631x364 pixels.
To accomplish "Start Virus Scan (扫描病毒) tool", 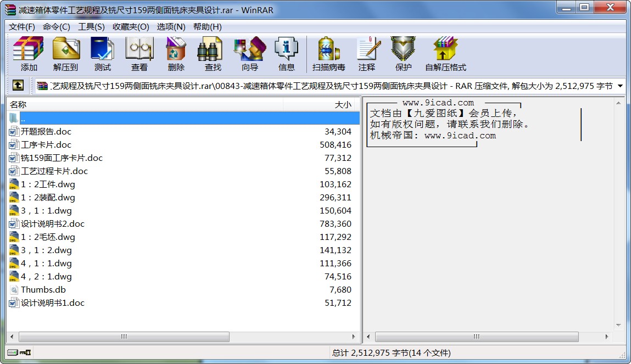I will pyautogui.click(x=329, y=54).
